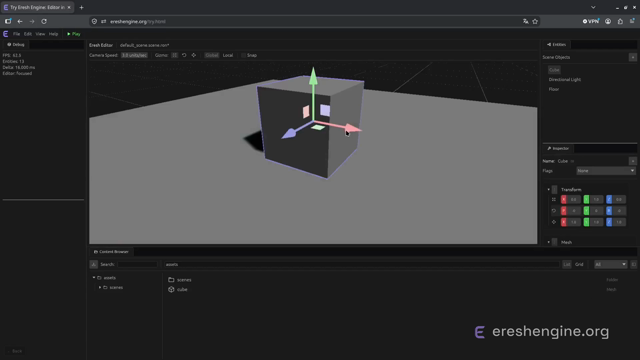The width and height of the screenshot is (640, 360).
Task: Edit scale Z value in Transform
Action: 619,222
